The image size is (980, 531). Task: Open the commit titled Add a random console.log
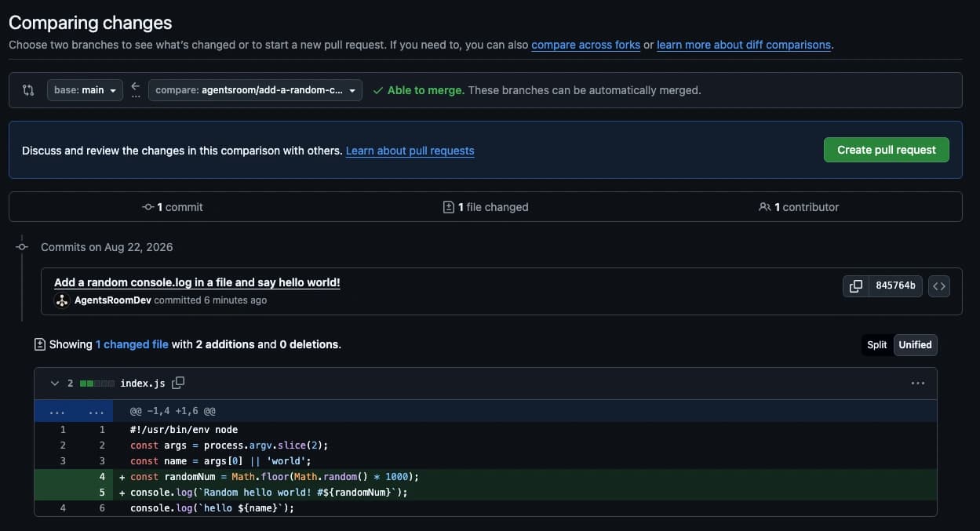coord(197,282)
